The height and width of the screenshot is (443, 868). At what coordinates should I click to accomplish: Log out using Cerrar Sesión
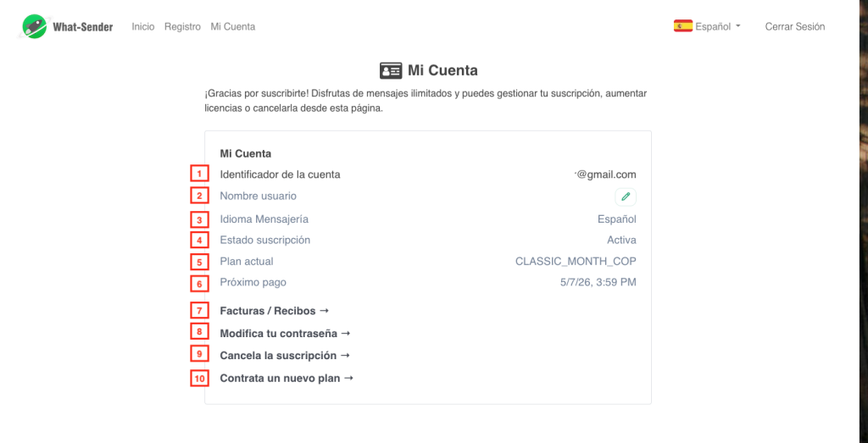click(x=794, y=26)
